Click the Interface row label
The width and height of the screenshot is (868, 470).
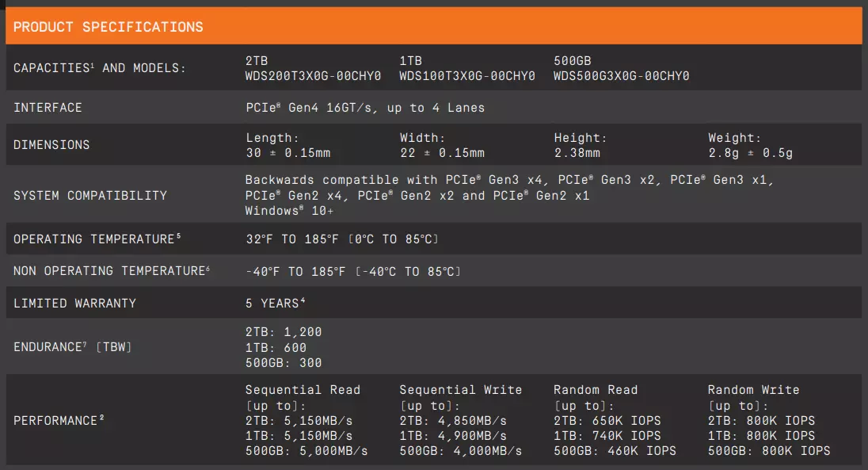tap(48, 108)
